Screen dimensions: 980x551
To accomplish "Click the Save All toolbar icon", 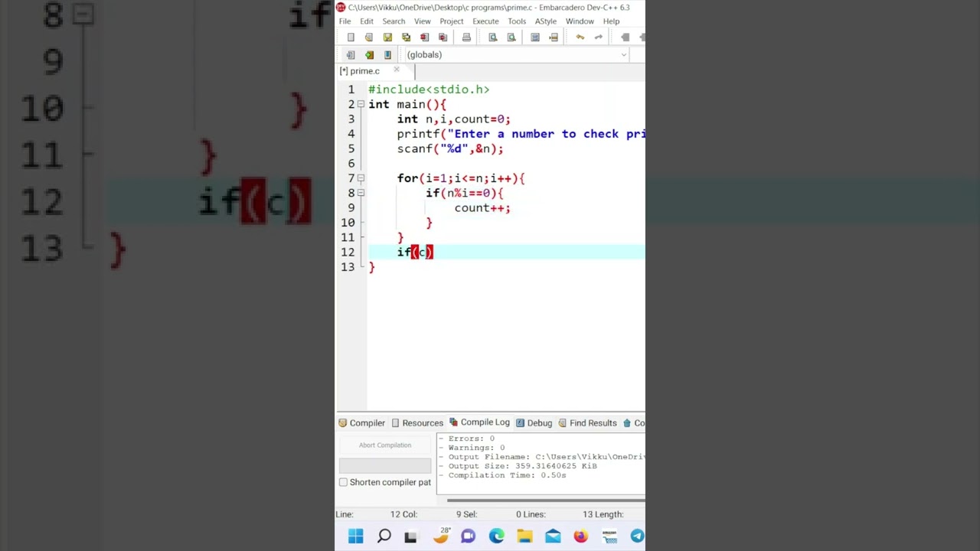I will pyautogui.click(x=406, y=37).
